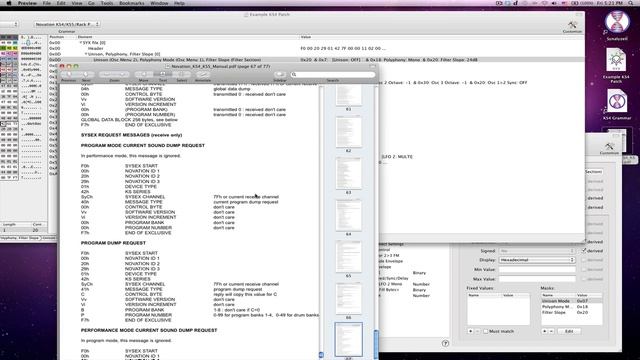Select page 66 thumbnail in sidebar
This screenshot has height=360, width=640.
coord(348,298)
